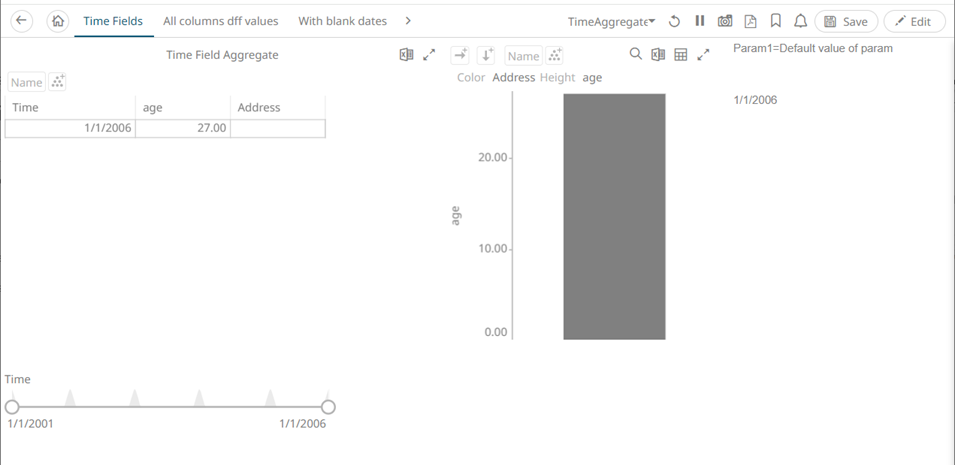Click the right handle of the Time slider
The height and width of the screenshot is (465, 955).
click(328, 407)
